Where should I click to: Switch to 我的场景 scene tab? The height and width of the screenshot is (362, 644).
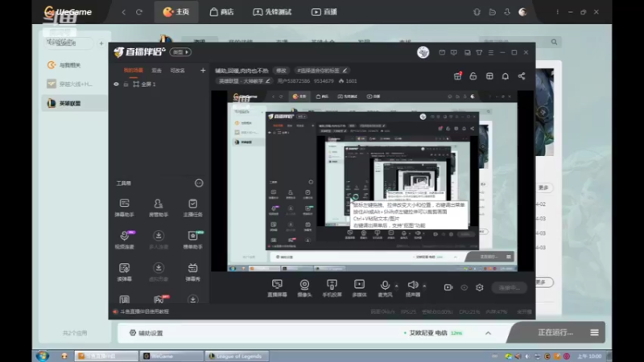click(133, 71)
